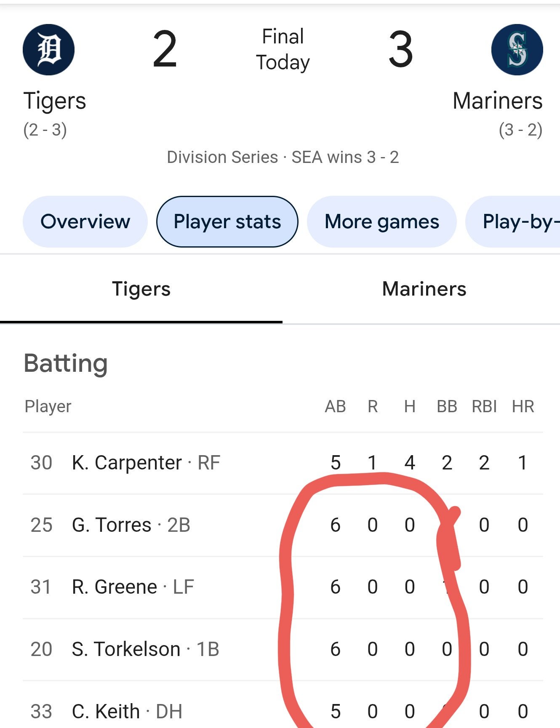This screenshot has width=560, height=728.
Task: Click the HR column header
Action: pos(523,407)
